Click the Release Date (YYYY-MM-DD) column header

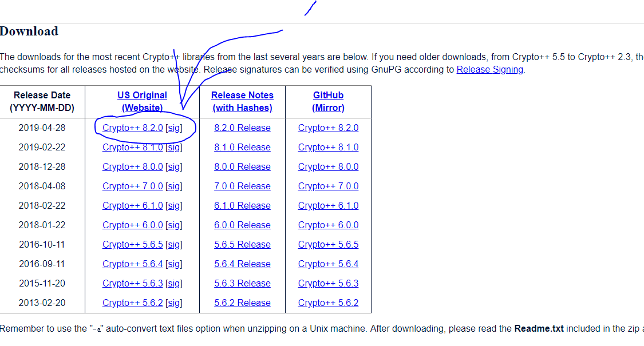click(42, 101)
